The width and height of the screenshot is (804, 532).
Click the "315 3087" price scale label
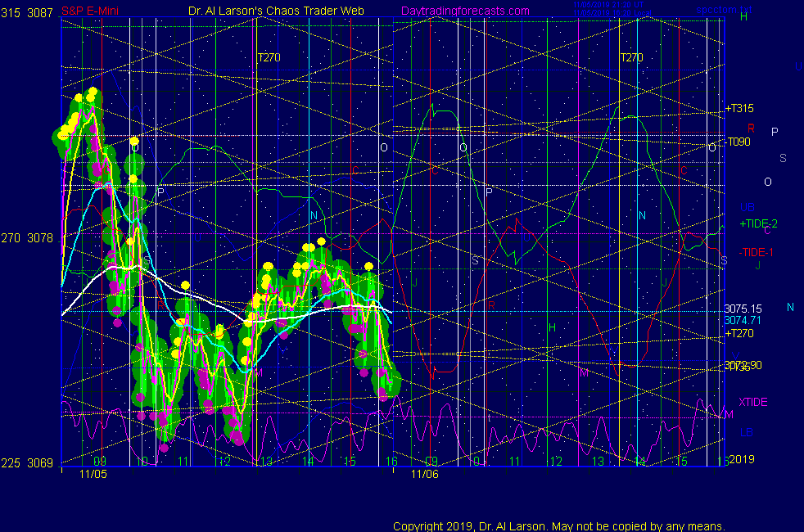[27, 13]
